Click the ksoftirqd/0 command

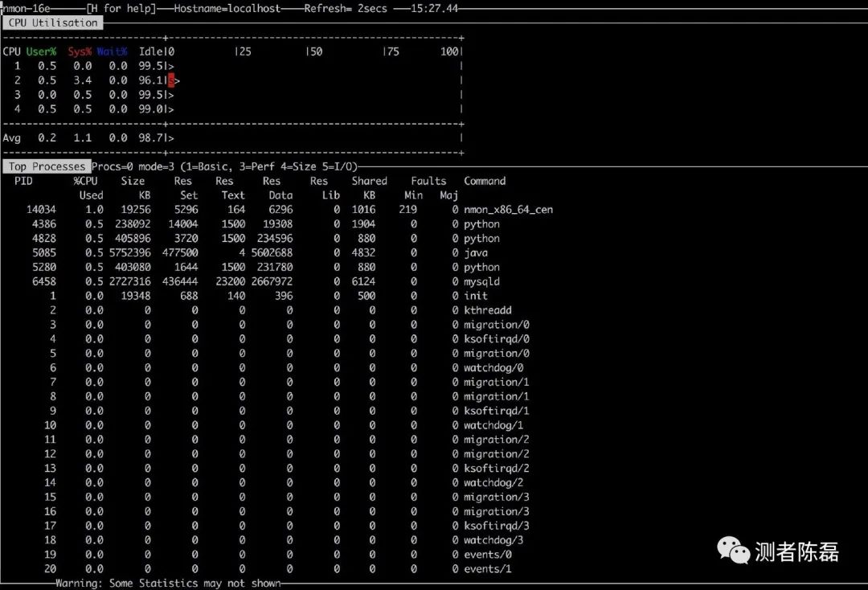point(497,339)
